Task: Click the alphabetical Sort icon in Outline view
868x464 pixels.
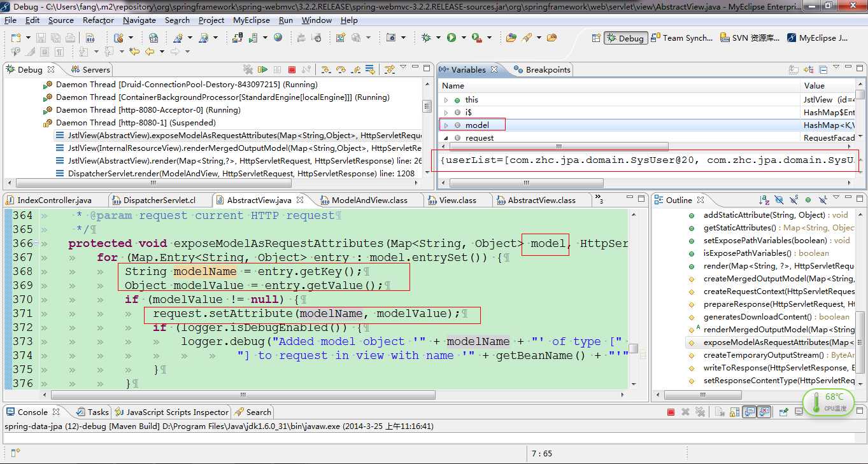Action: [764, 200]
